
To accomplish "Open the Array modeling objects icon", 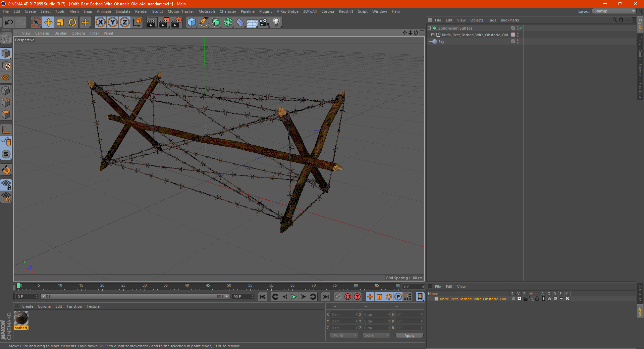I will pyautogui.click(x=228, y=22).
